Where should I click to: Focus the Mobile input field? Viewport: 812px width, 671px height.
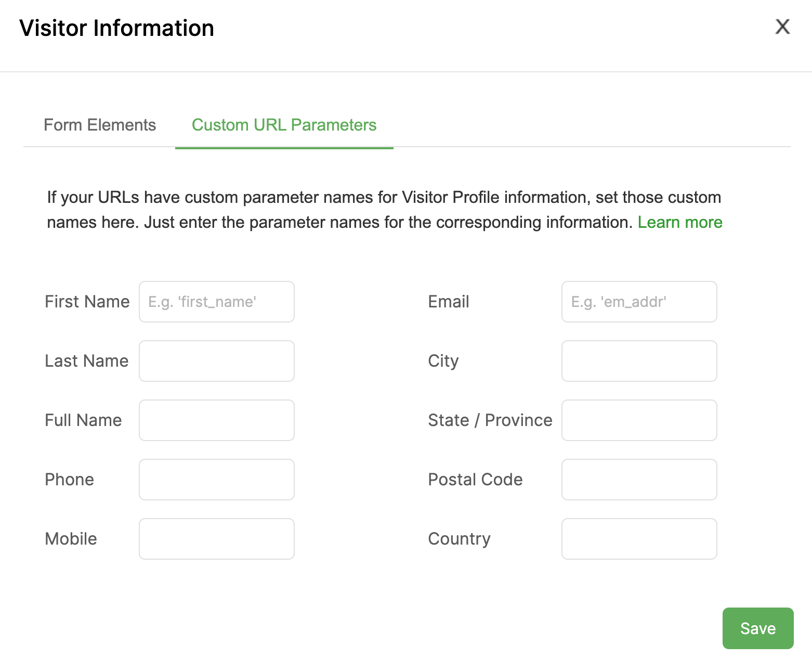click(217, 539)
